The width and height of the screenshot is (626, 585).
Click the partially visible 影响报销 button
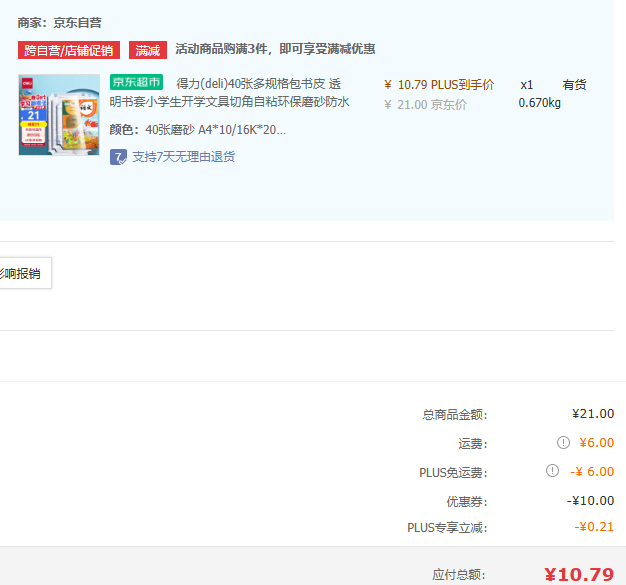[x=24, y=273]
